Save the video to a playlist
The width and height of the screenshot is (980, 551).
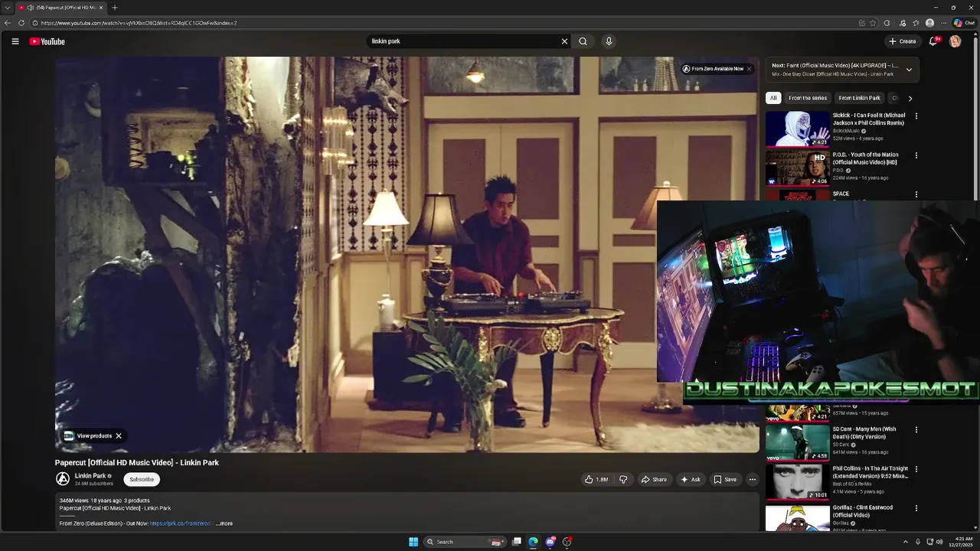click(x=724, y=479)
